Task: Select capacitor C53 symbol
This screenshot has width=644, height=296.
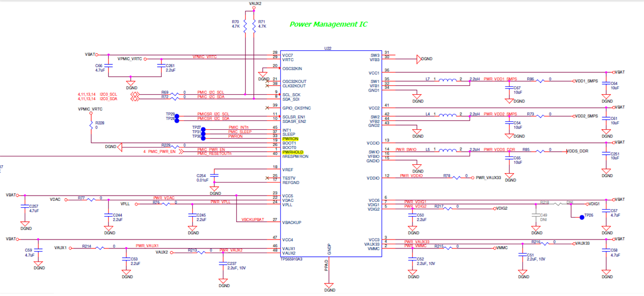Action: tap(125, 259)
